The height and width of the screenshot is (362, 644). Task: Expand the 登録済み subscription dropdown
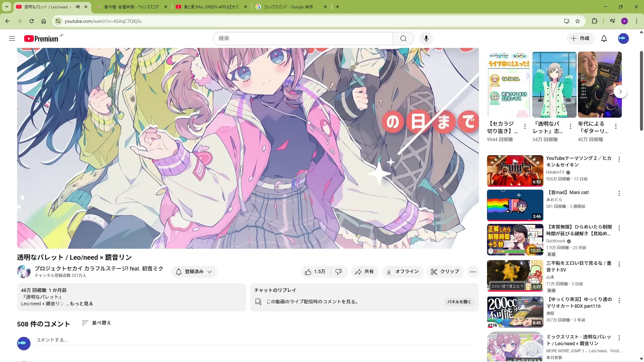coord(194,271)
